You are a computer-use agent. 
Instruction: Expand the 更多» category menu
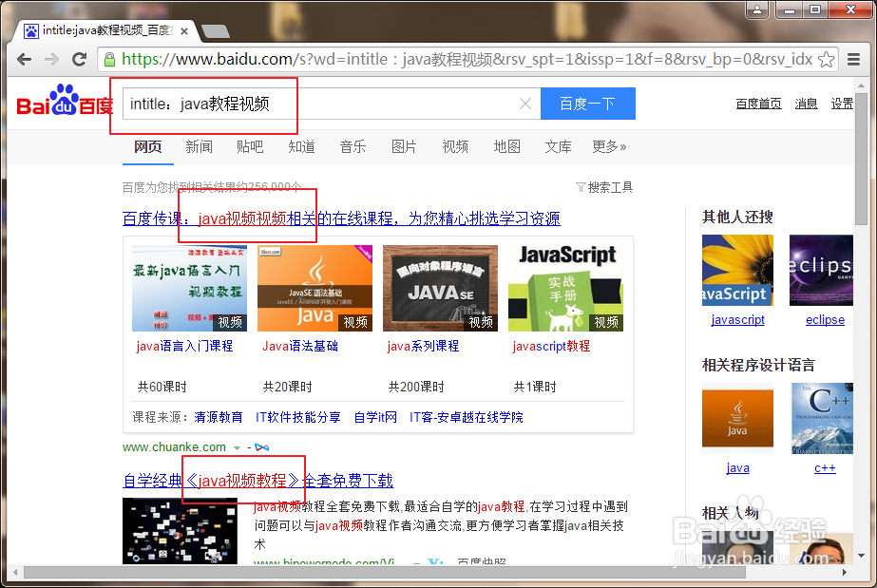tap(609, 146)
